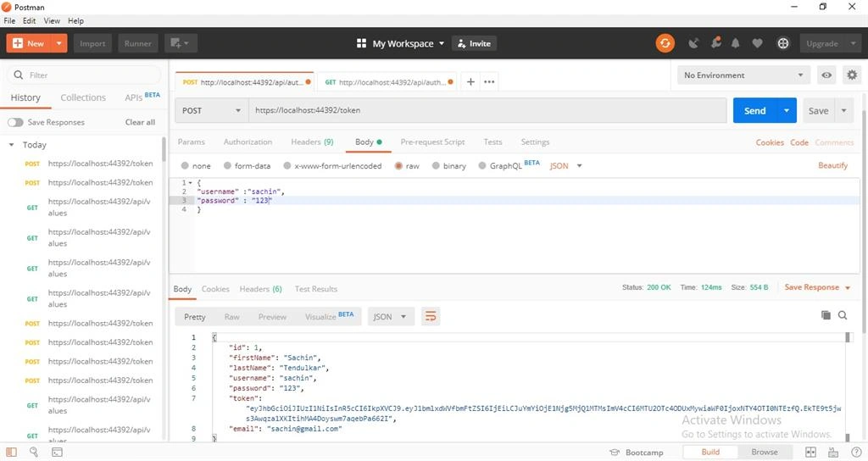Viewport: 868px width, 461px height.
Task: Open tab options three-dots menu
Action: tap(489, 82)
